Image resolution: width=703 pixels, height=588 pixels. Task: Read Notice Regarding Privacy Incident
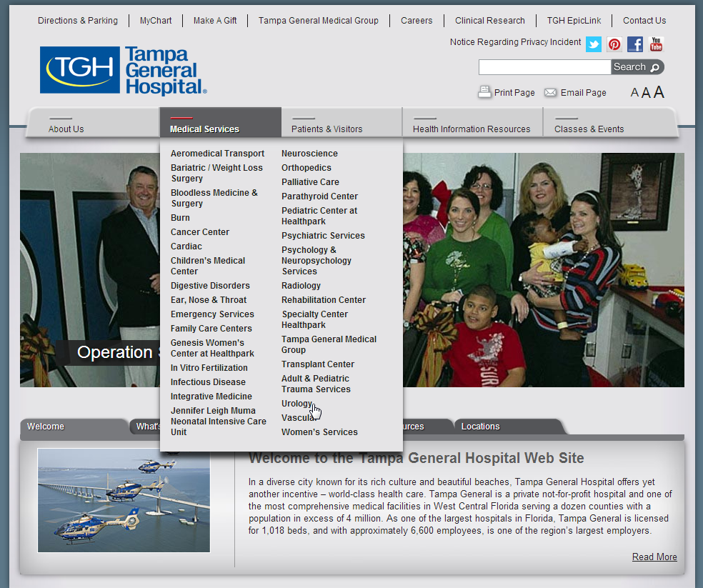515,42
